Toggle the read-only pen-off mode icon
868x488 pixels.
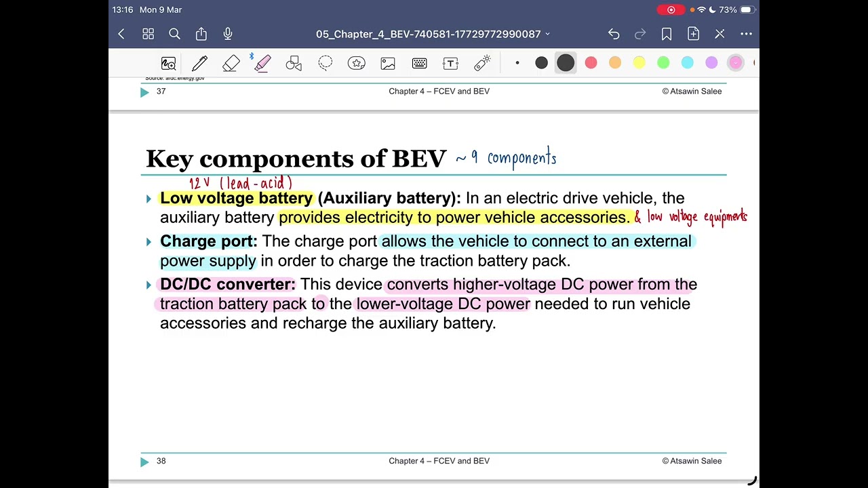tap(719, 34)
